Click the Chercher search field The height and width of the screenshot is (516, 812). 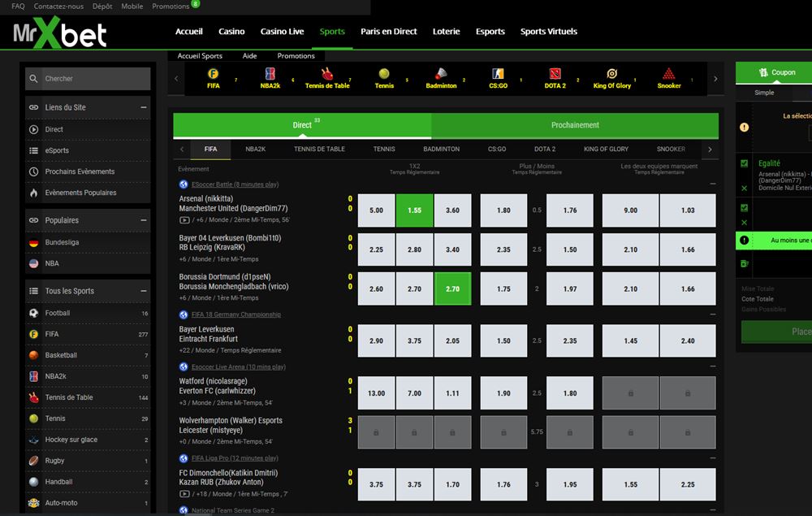pos(88,79)
